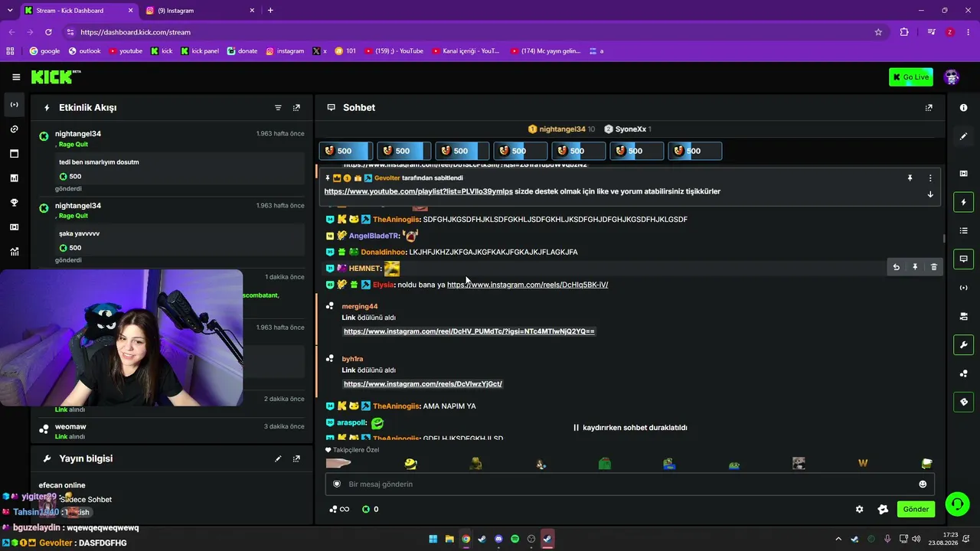Open the Windows Start menu
The height and width of the screenshot is (551, 980).
[x=433, y=539]
